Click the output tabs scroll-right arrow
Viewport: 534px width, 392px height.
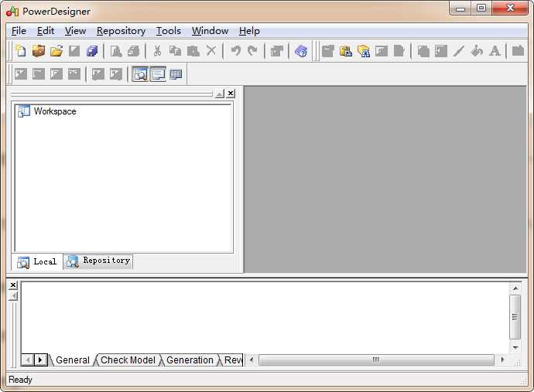tap(40, 360)
